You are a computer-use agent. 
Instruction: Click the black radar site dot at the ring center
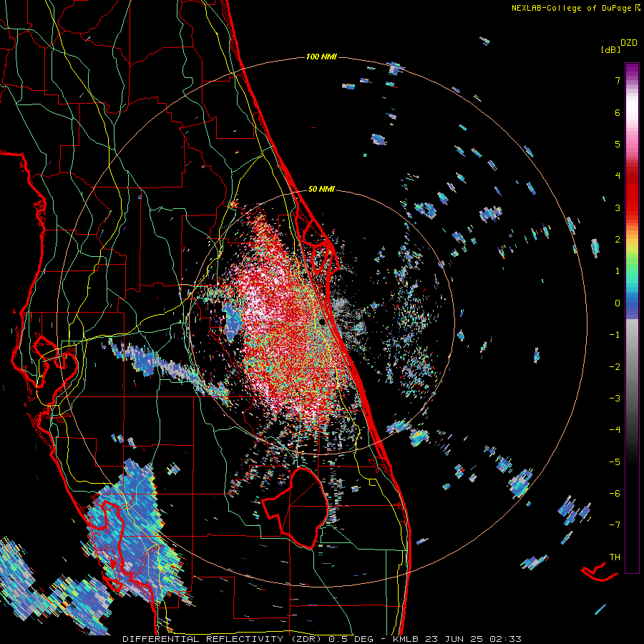tap(323, 322)
